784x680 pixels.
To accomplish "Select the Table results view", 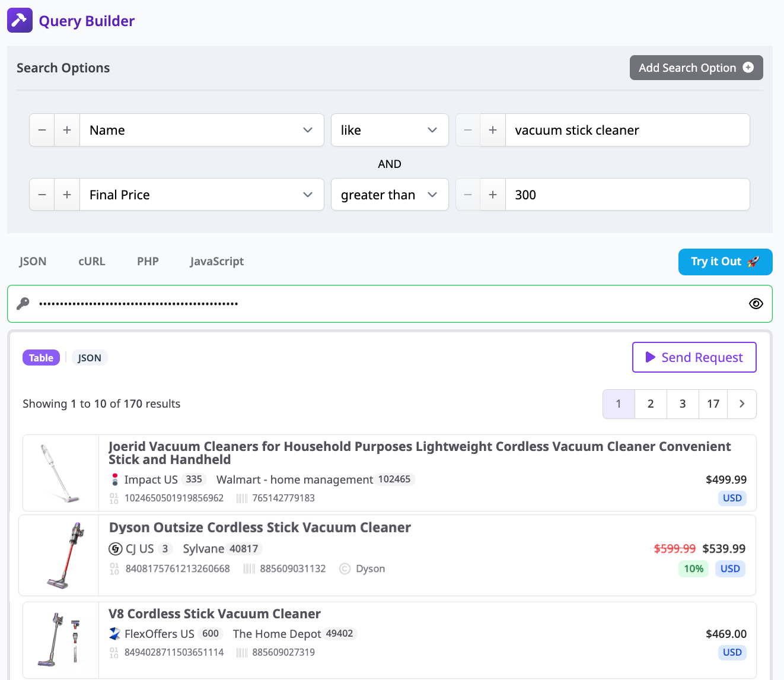I will click(x=41, y=358).
